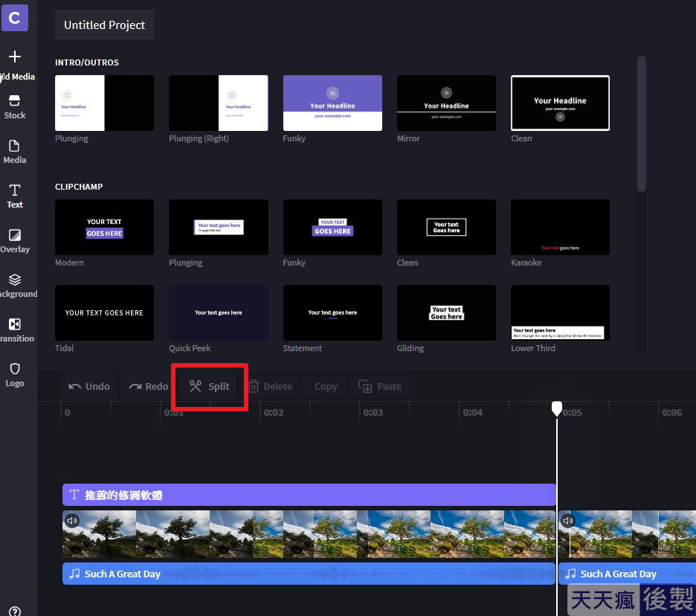Click the 0:03 mark on timeline ruler
This screenshot has height=616, width=696.
(373, 413)
